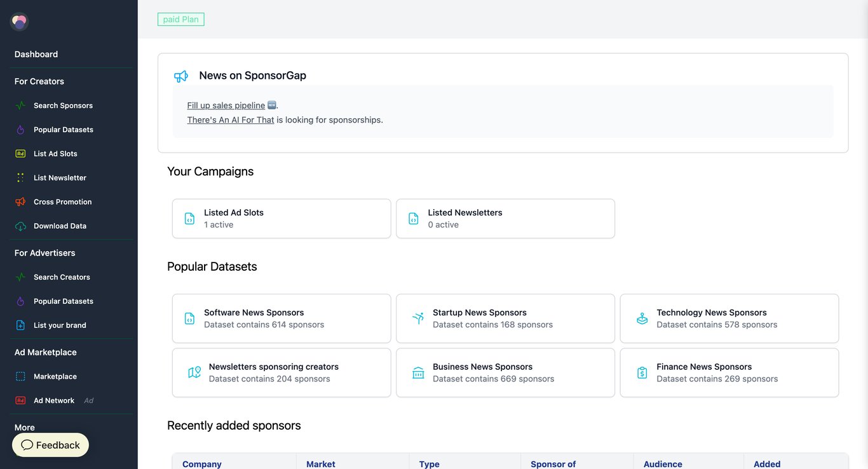
Task: Go to List Ad Slots
Action: click(55, 154)
